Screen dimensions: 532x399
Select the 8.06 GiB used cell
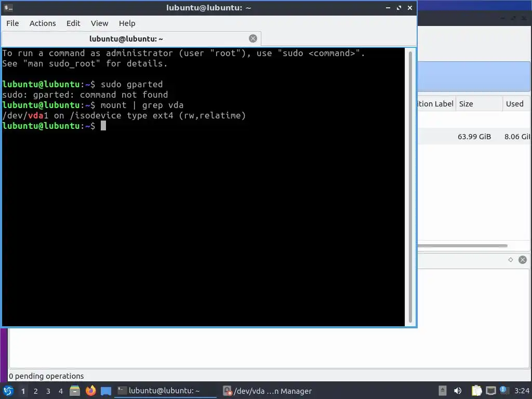(517, 137)
